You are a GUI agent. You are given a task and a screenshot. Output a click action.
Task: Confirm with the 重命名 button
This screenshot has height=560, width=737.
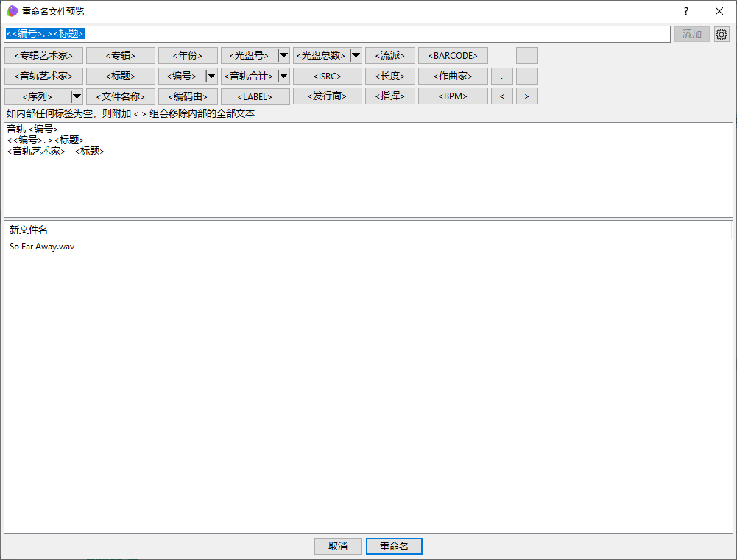(394, 546)
